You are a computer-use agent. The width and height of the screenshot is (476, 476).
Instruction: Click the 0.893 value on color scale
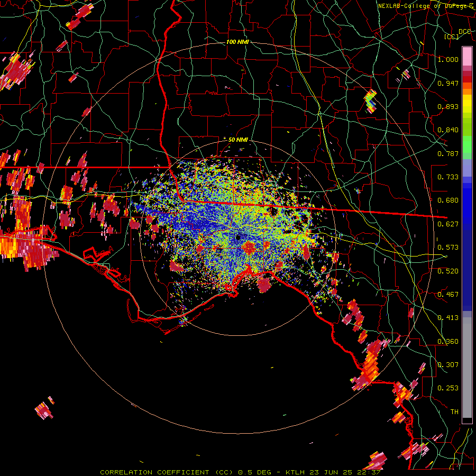click(x=448, y=106)
